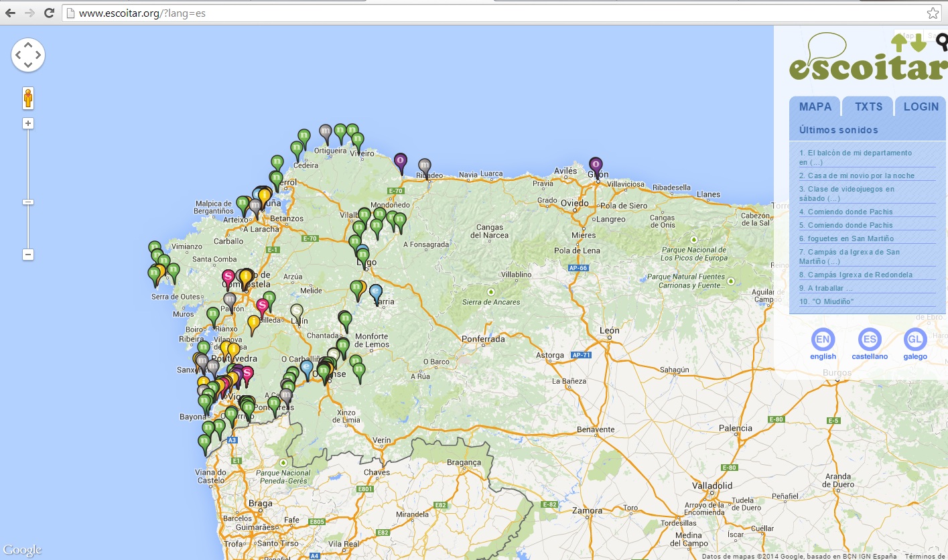Open sound "foguetes en San Martiño"

coord(846,238)
